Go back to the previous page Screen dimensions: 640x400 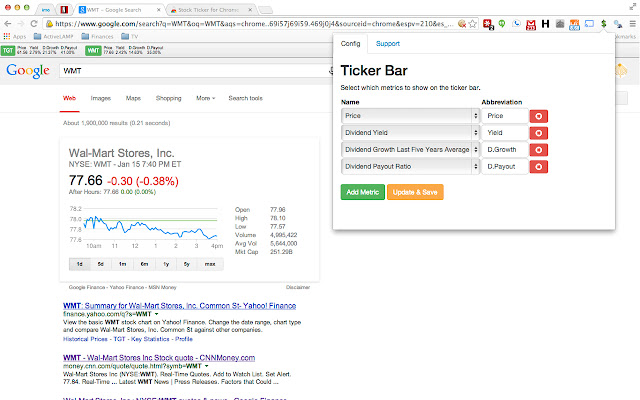8,24
